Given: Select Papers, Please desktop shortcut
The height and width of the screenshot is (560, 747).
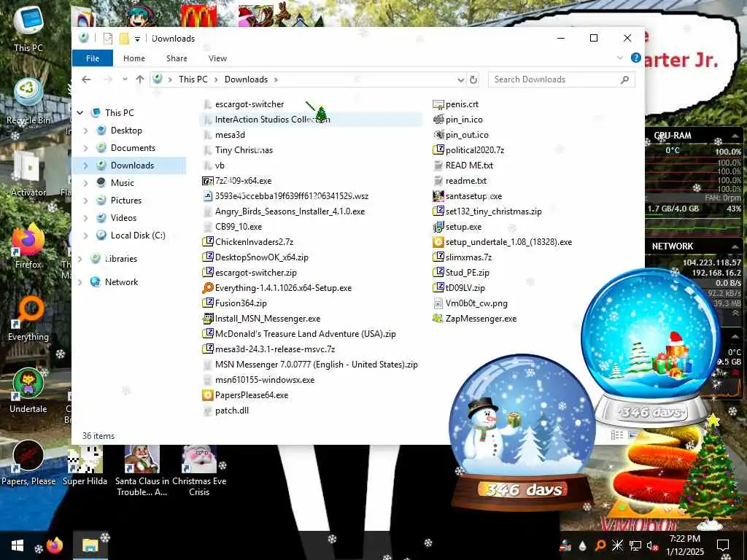Looking at the screenshot, I should coord(28,463).
